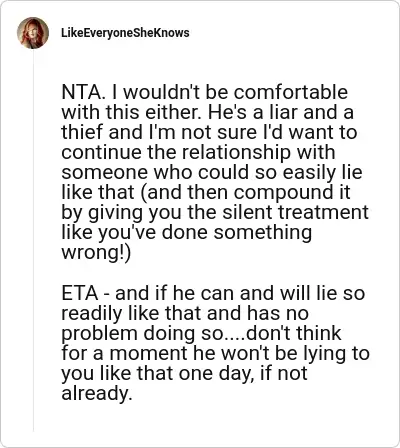Click the line 'you like that one day, if not'
This screenshot has height=448, width=400.
(184, 373)
